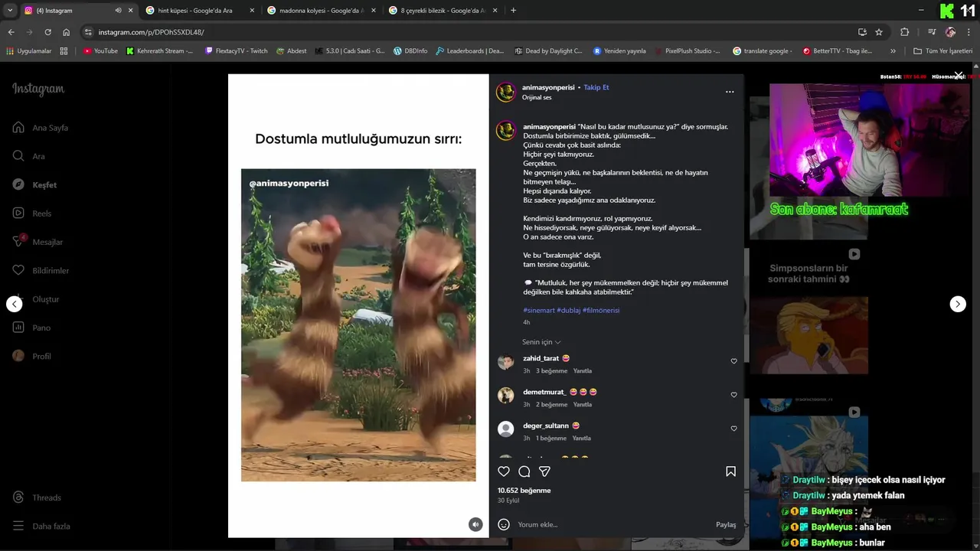Open the Ara search icon
This screenshot has height=551, width=980.
(18, 156)
